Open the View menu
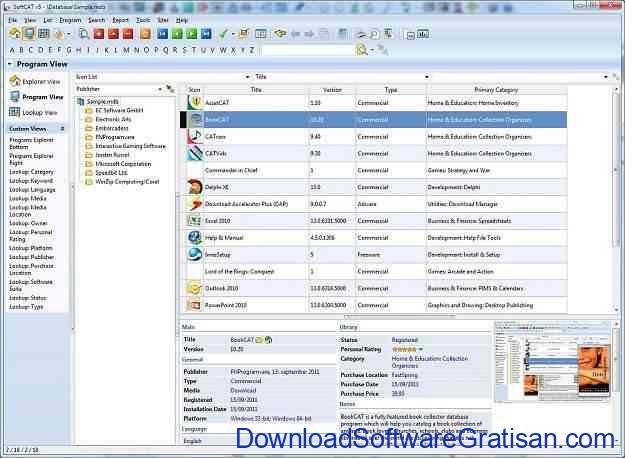Image resolution: width=625 pixels, height=458 pixels. tap(30, 20)
